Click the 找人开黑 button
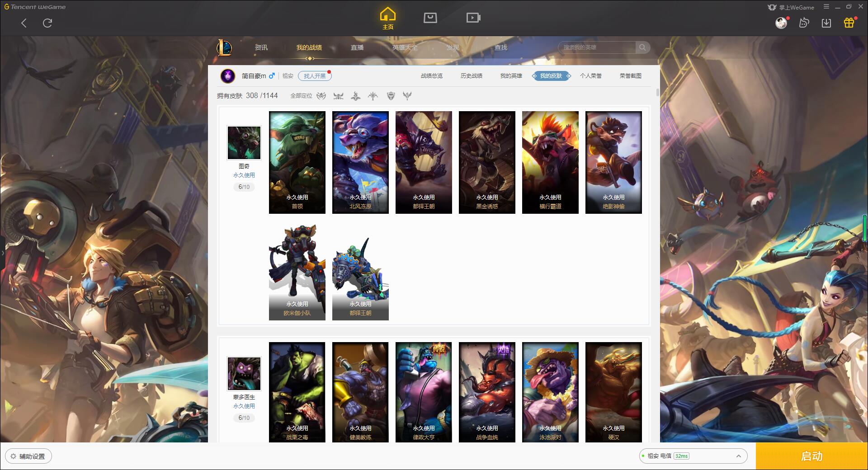The width and height of the screenshot is (868, 470). pos(315,76)
